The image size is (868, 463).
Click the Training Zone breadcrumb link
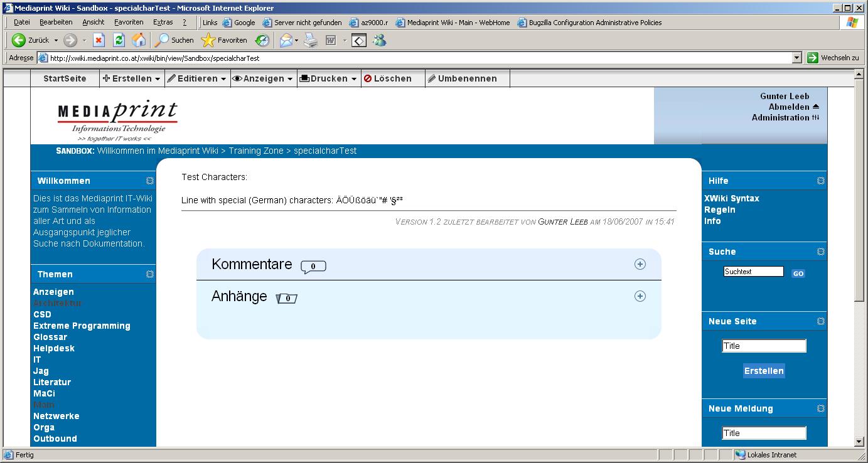pos(256,151)
